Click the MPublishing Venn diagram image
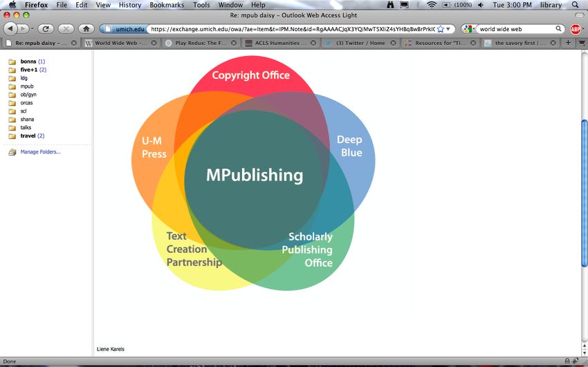The height and width of the screenshot is (367, 588). click(x=253, y=173)
